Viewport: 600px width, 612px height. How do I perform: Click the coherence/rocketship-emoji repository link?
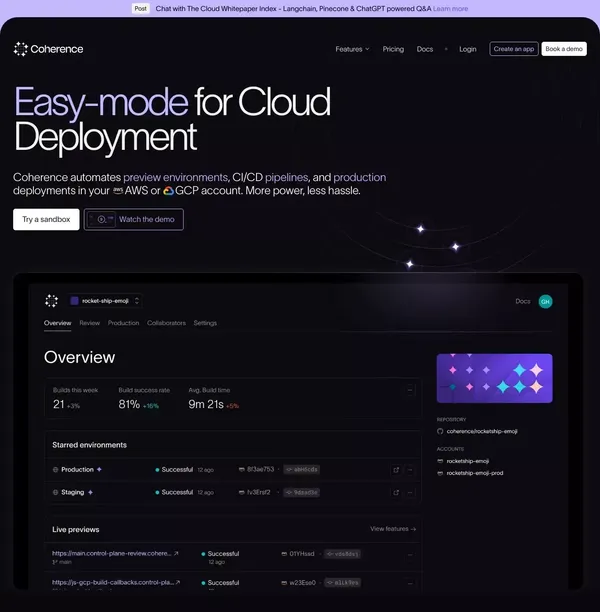(x=482, y=431)
